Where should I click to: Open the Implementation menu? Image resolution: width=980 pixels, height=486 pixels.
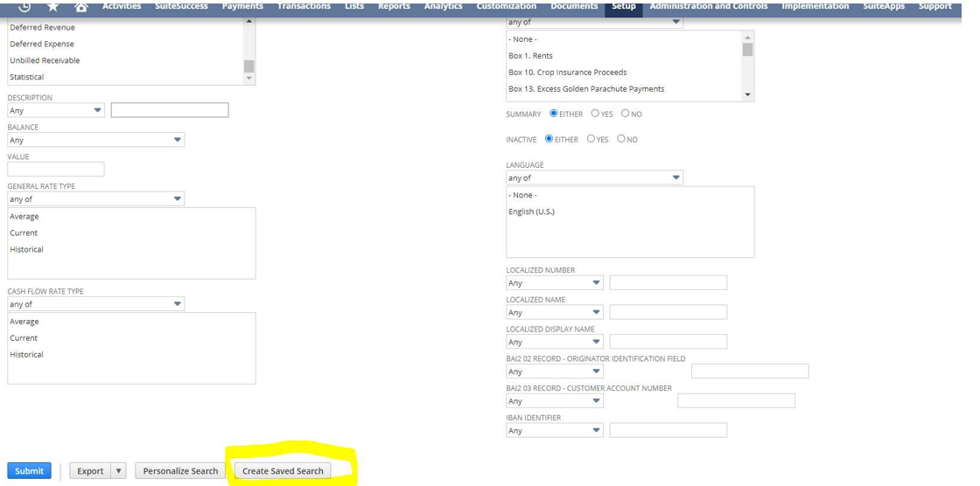815,6
